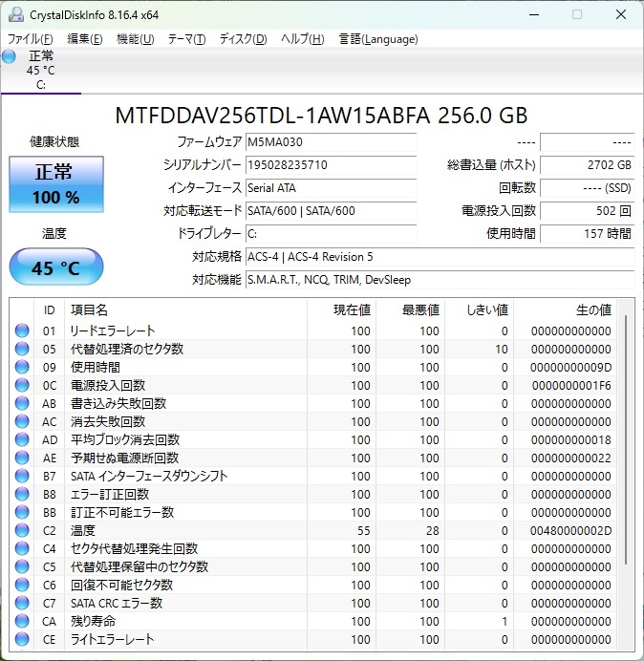644x661 pixels.
Task: Click the CrystalDiskInfo title bar app icon
Action: point(16,14)
